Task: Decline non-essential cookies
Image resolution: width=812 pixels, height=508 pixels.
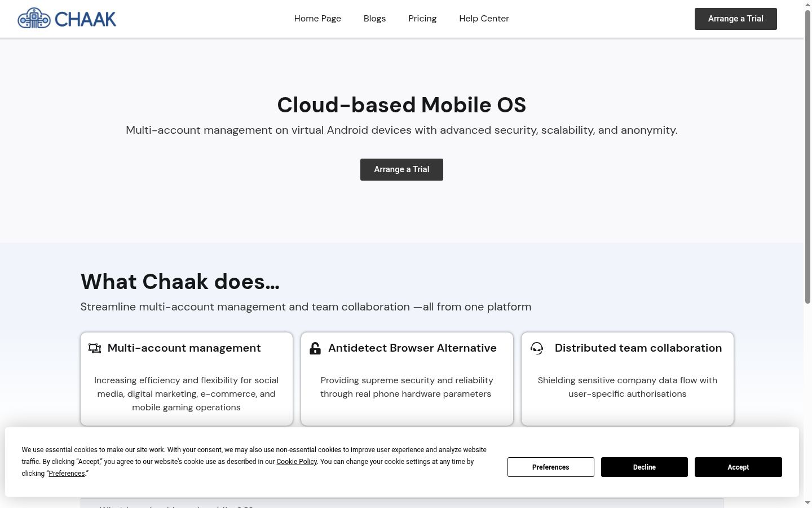Action: pos(645,467)
